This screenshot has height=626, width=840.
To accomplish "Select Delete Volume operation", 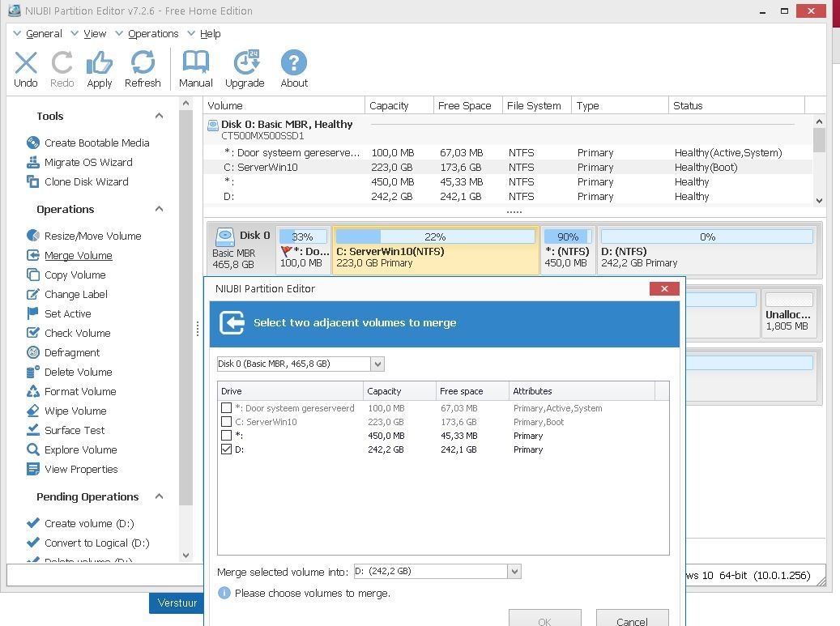I will [79, 373].
